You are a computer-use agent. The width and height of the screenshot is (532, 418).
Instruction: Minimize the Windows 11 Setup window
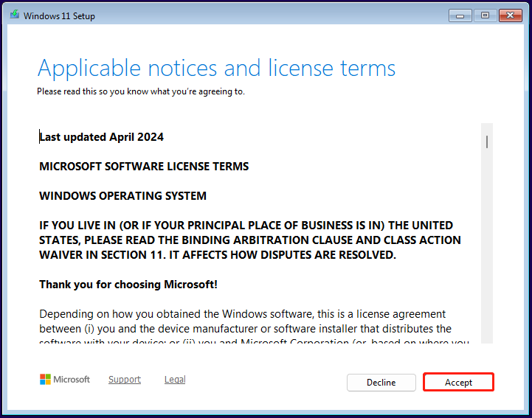point(460,15)
